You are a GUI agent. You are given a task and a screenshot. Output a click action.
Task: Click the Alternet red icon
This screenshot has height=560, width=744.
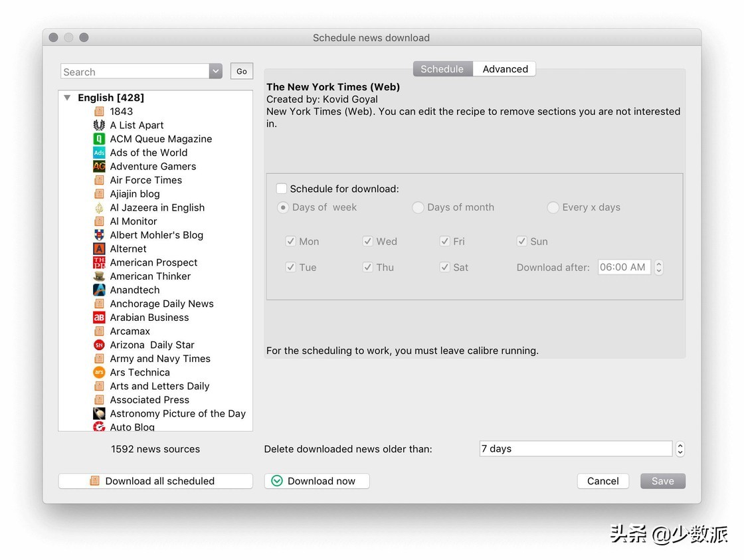(99, 249)
